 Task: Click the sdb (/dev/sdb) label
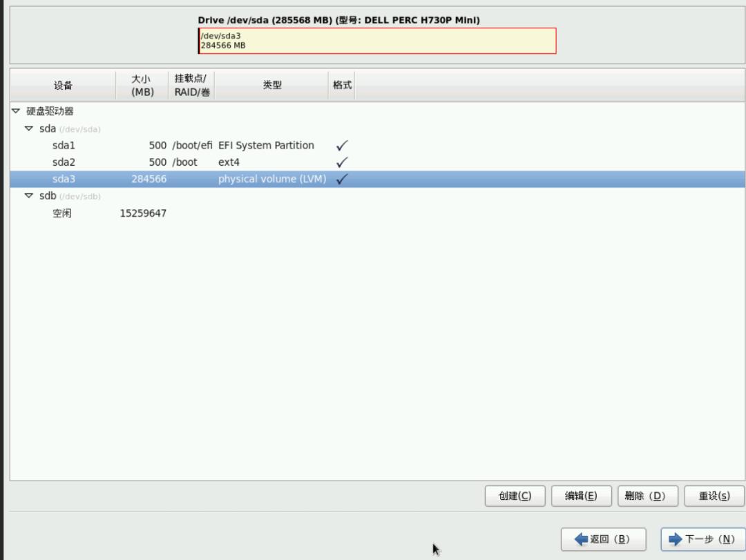point(70,196)
